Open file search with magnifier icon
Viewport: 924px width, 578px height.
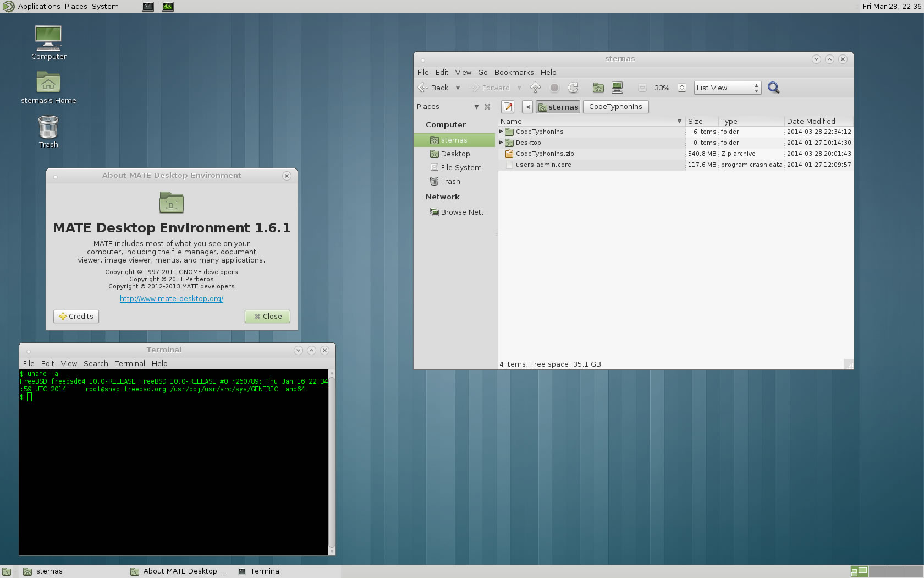click(774, 88)
